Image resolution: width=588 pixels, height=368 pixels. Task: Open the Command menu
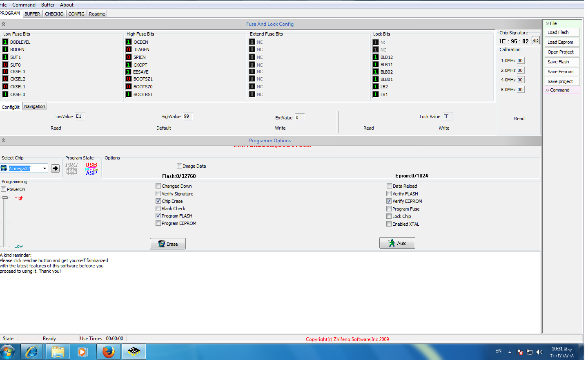(24, 5)
